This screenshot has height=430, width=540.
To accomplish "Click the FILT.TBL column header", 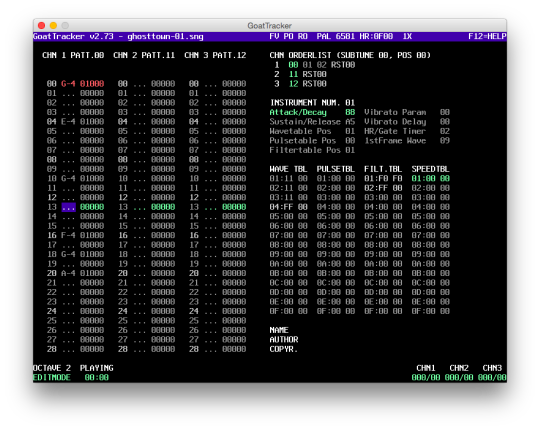I will pos(383,169).
